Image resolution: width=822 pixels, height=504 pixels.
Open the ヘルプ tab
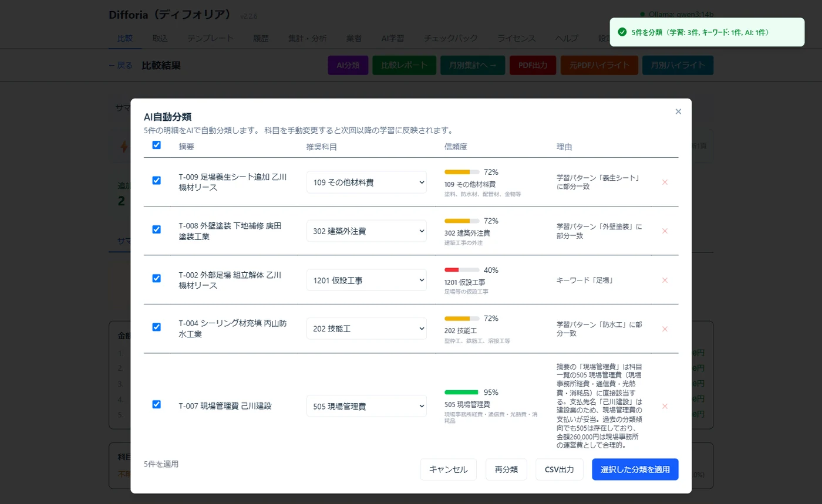click(x=567, y=38)
